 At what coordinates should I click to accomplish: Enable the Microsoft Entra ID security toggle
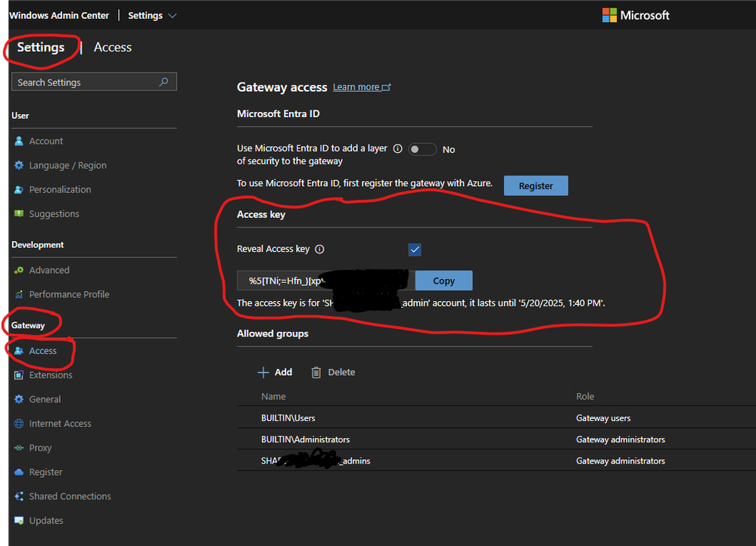[x=422, y=149]
